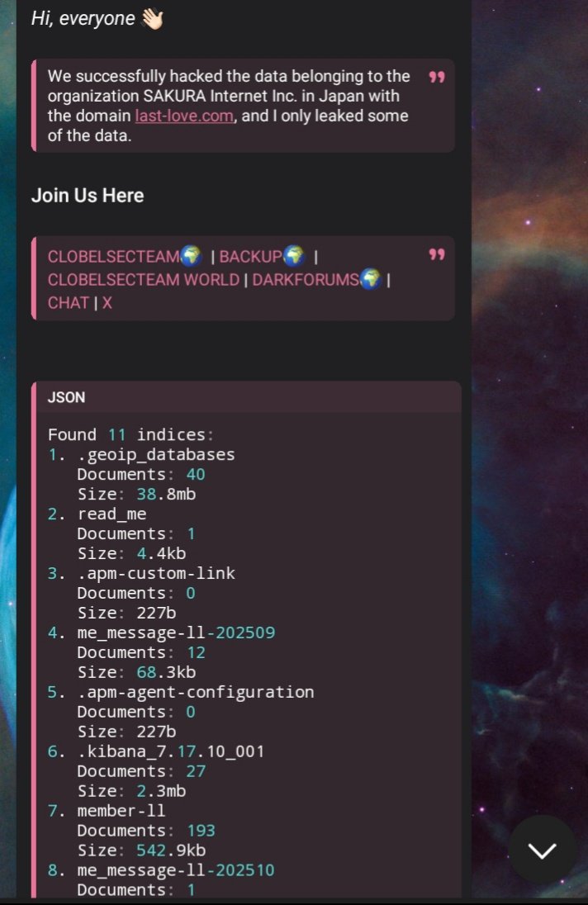Click the quote icon of the links block
Viewport: 588px width, 905px height.
tap(437, 254)
